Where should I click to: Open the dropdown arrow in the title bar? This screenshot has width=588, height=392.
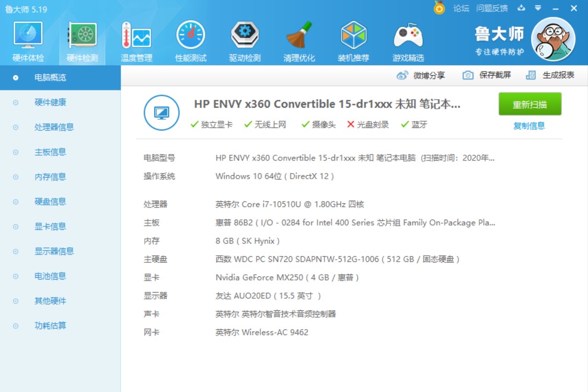tap(536, 8)
